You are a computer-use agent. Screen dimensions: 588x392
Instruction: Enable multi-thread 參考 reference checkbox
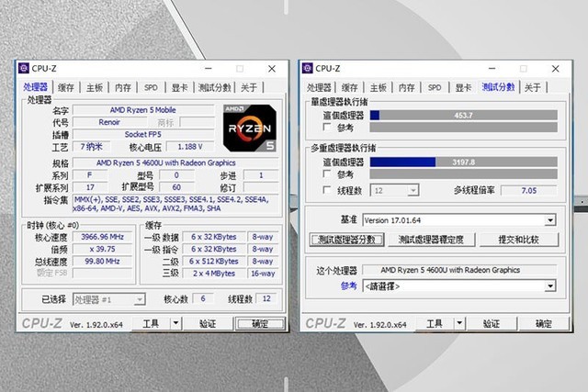(327, 174)
